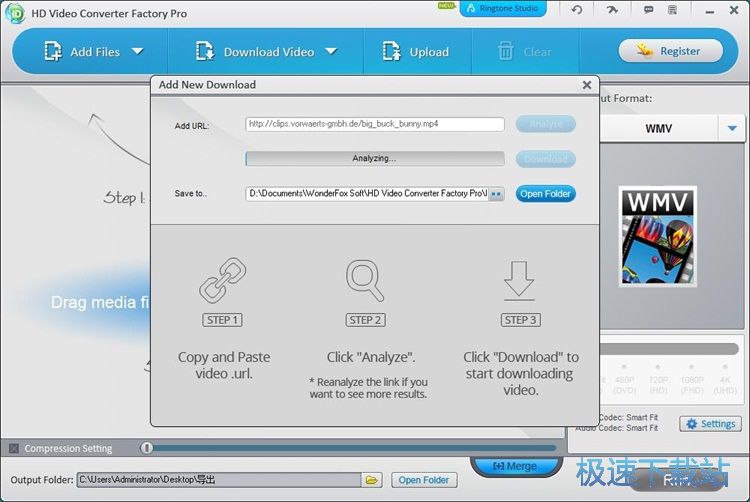Click the Output Folder path field
This screenshot has width=750, height=502.
219,480
